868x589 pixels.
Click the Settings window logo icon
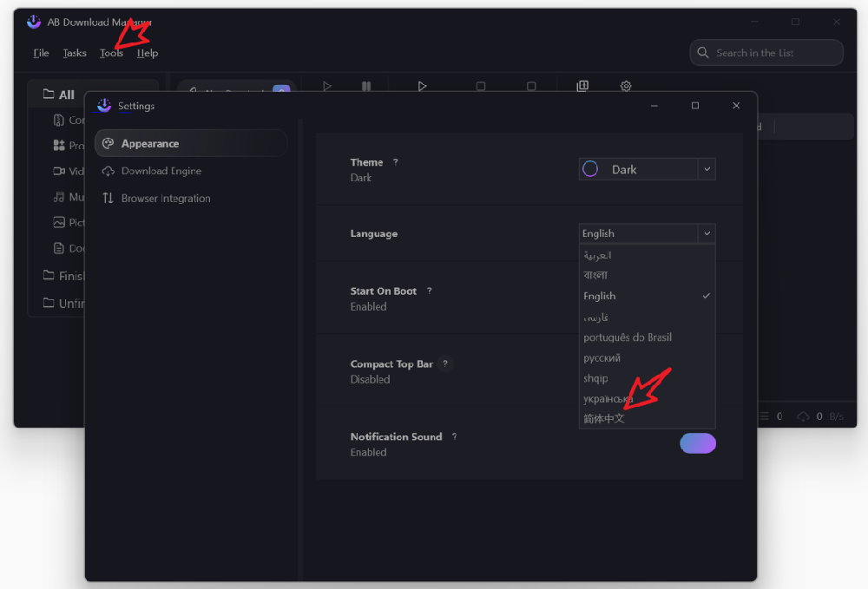tap(103, 105)
